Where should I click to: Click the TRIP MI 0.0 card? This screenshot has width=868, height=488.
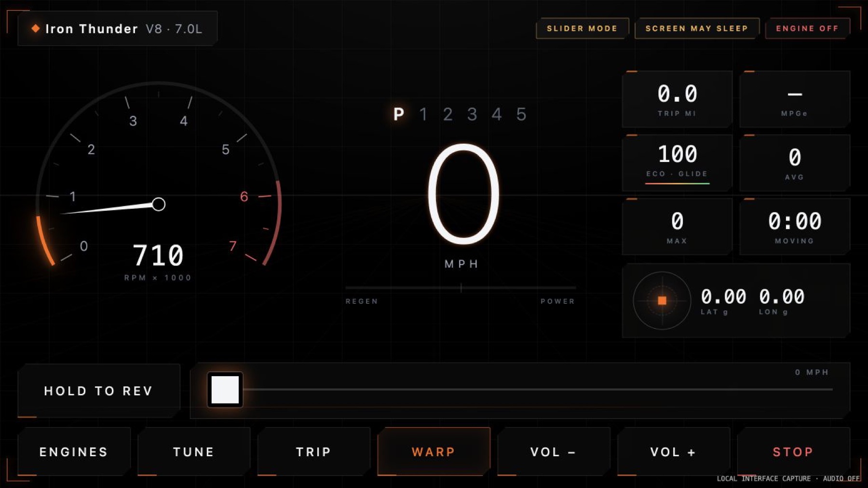677,99
